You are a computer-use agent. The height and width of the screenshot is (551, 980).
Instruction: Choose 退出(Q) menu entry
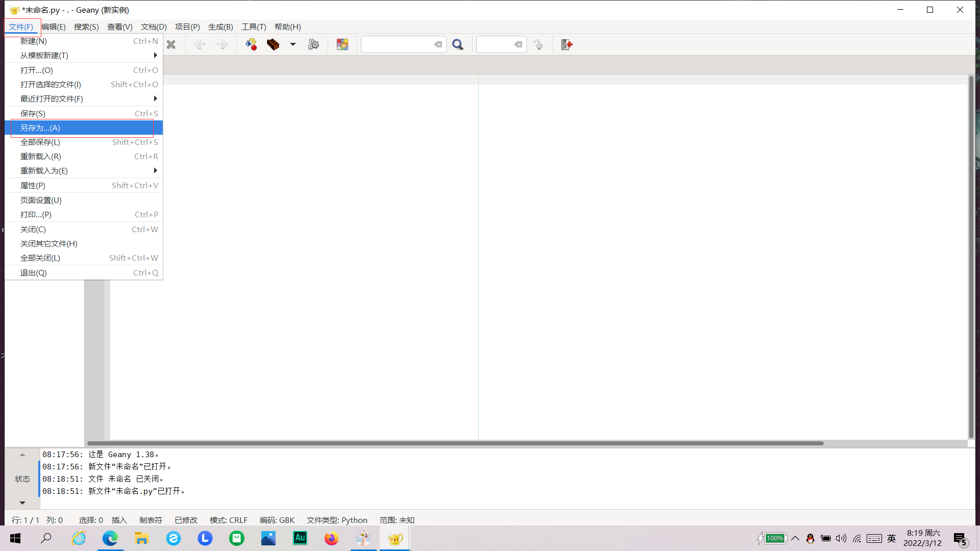coord(84,272)
